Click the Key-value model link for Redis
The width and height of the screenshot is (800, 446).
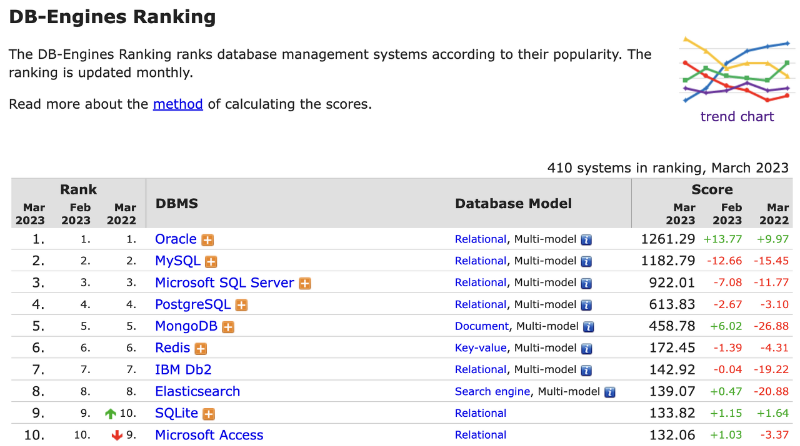(x=481, y=348)
